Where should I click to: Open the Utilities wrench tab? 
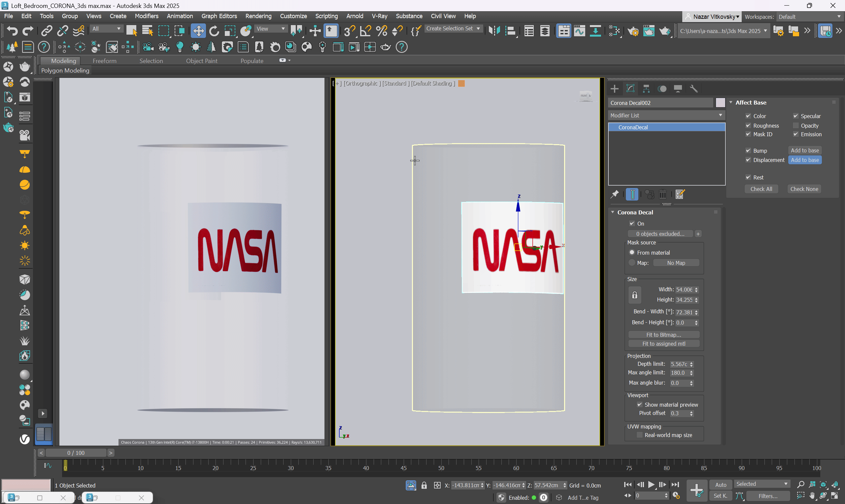click(x=694, y=89)
